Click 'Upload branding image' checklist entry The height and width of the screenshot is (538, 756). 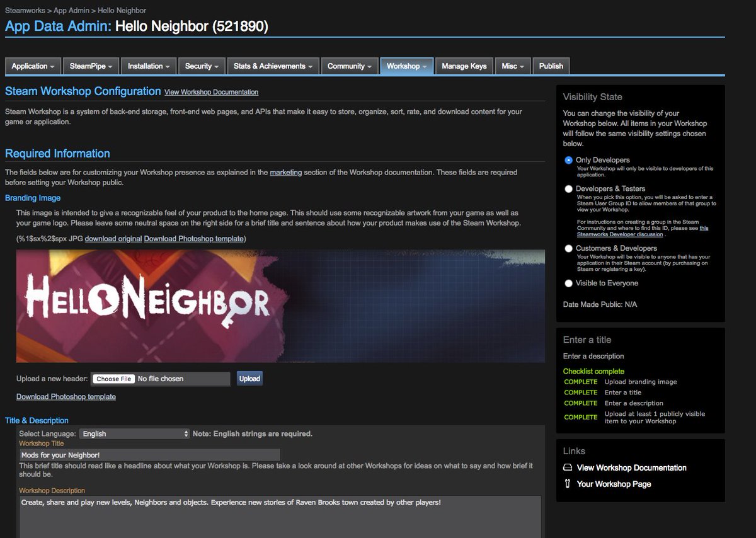click(641, 382)
